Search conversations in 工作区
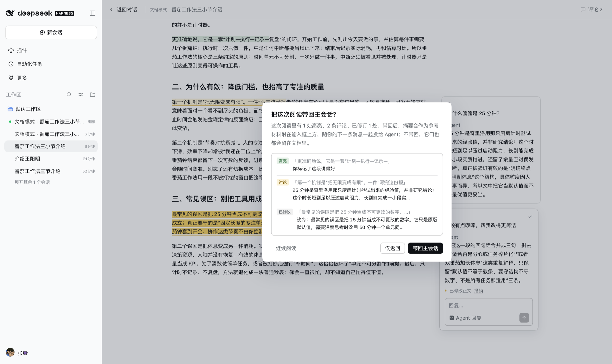Image resolution: width=612 pixels, height=364 pixels. (69, 95)
